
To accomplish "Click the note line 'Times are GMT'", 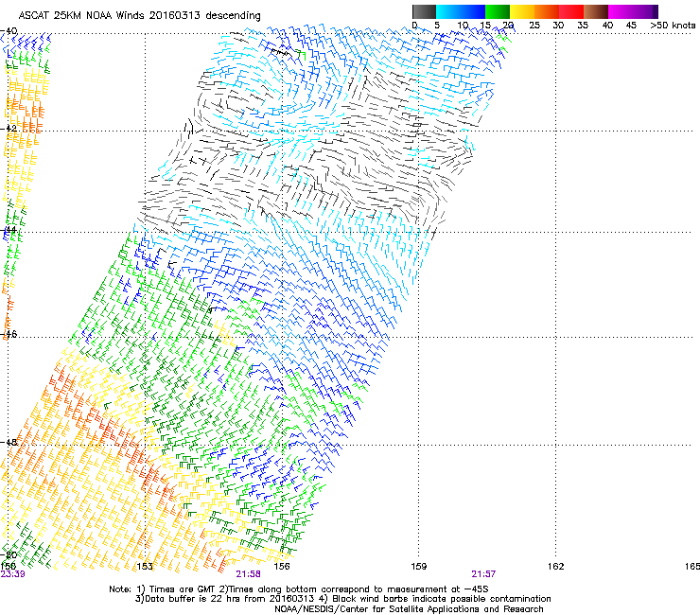I will click(183, 589).
